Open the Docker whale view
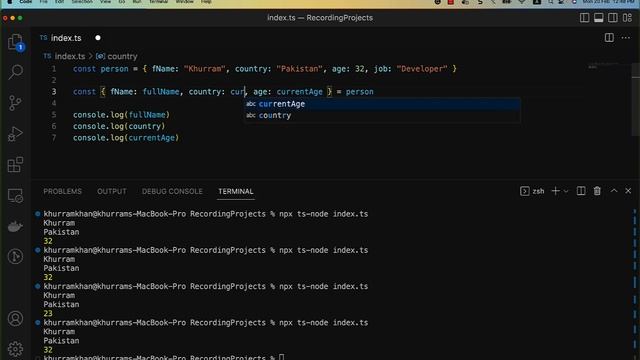 (x=16, y=226)
